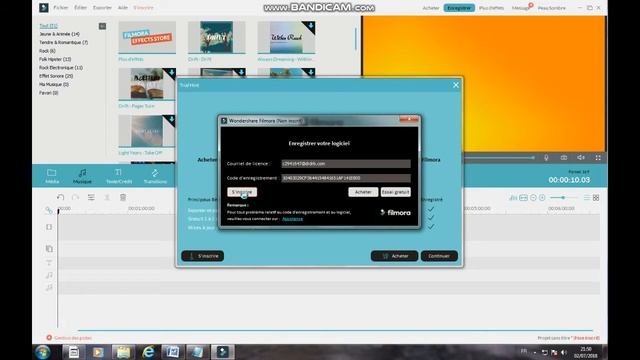Select the Rock Electronique (11) category

[61, 68]
